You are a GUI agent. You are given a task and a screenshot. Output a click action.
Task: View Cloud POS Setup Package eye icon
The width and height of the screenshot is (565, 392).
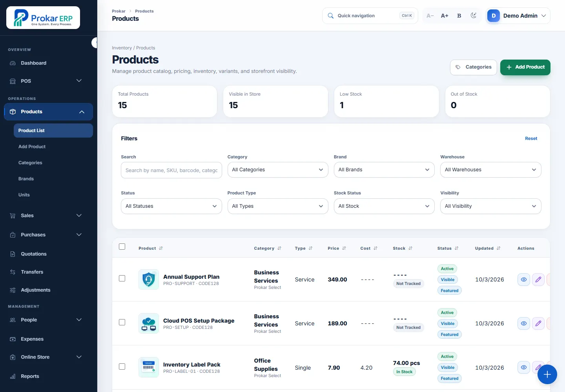pyautogui.click(x=524, y=323)
